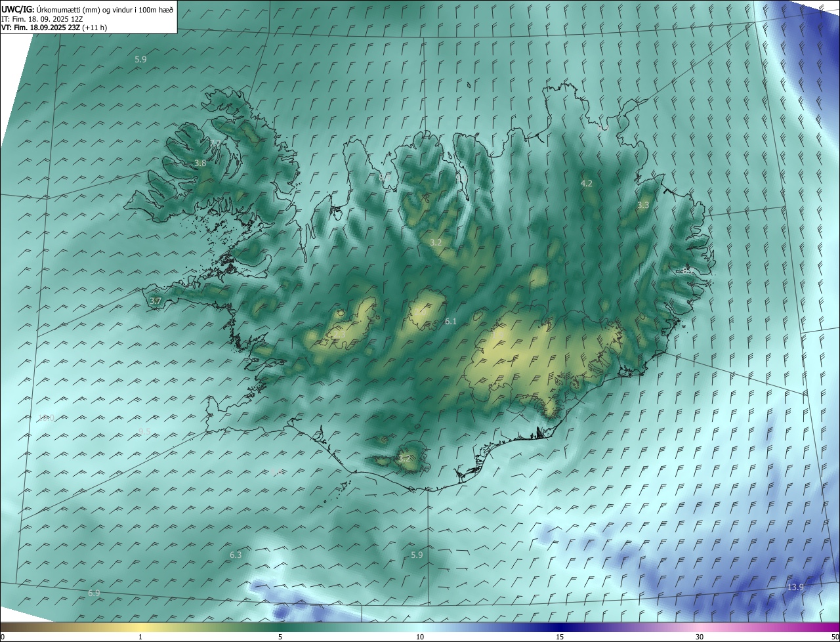Click the 'VT: Fim. 18.09.2025 23Z (+11 h)' line
Image resolution: width=840 pixels, height=642 pixels.
coord(54,28)
